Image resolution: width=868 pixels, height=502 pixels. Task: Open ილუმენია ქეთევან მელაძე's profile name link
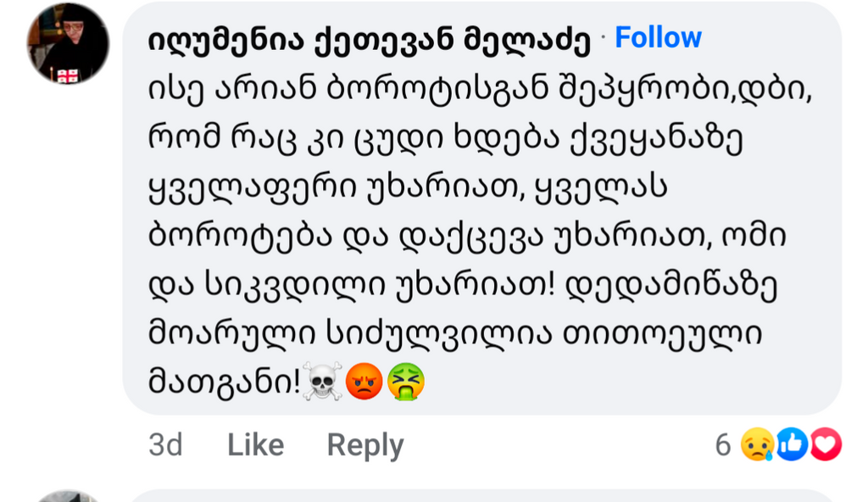369,39
